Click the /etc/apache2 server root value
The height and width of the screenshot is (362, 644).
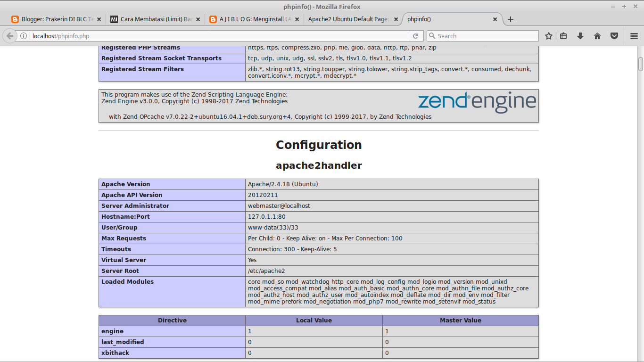click(x=266, y=271)
